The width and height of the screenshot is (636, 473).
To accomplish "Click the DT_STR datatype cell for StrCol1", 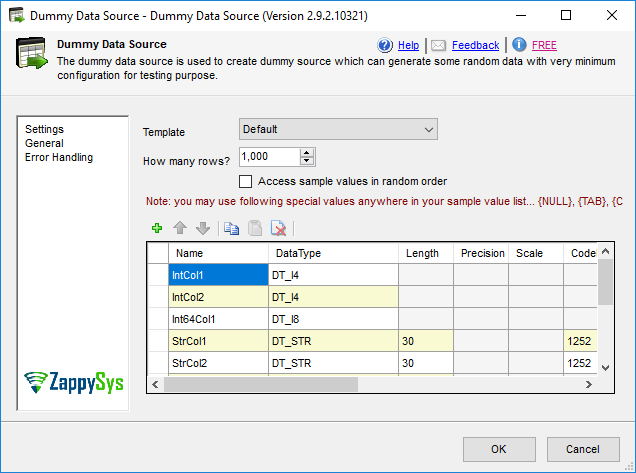I will coord(333,341).
